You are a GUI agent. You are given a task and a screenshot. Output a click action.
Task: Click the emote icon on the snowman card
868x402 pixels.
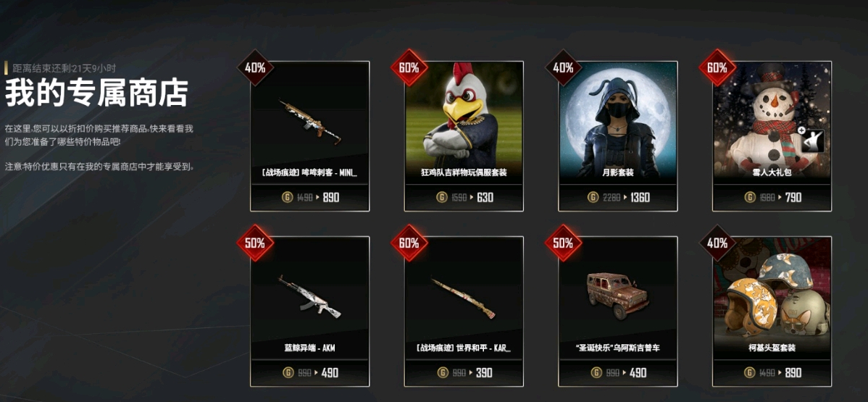(x=813, y=140)
